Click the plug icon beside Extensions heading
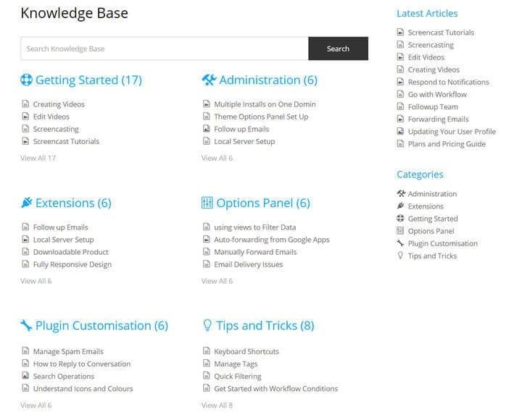The width and height of the screenshot is (522, 420). coord(27,203)
